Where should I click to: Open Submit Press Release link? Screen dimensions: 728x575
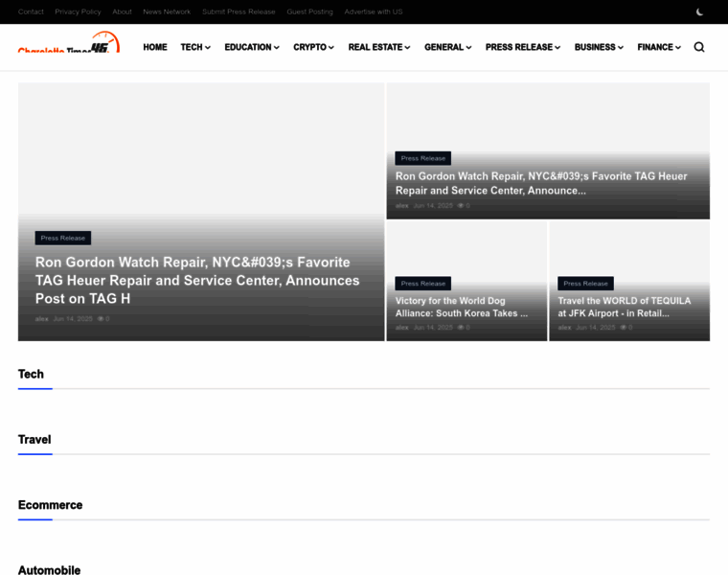239,11
